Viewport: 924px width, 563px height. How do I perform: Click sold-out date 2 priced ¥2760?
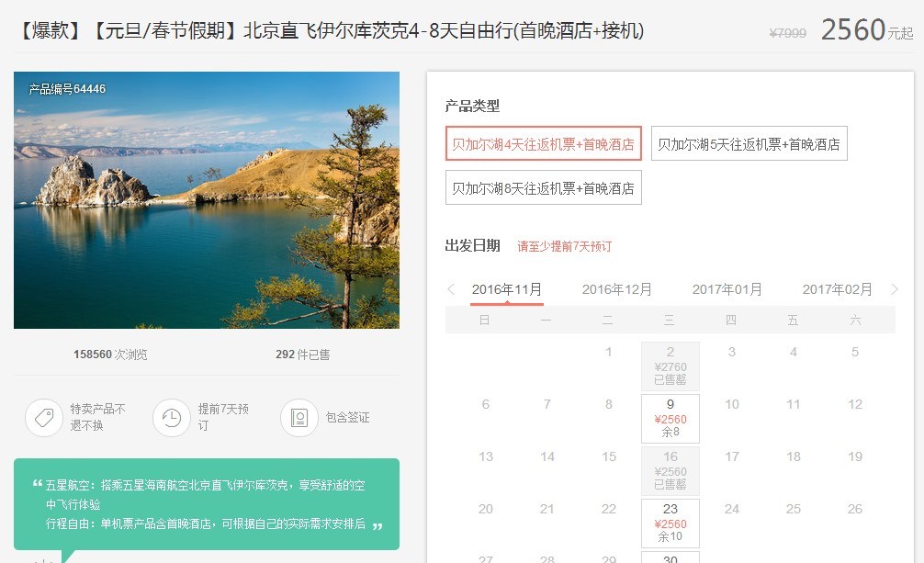click(x=670, y=366)
